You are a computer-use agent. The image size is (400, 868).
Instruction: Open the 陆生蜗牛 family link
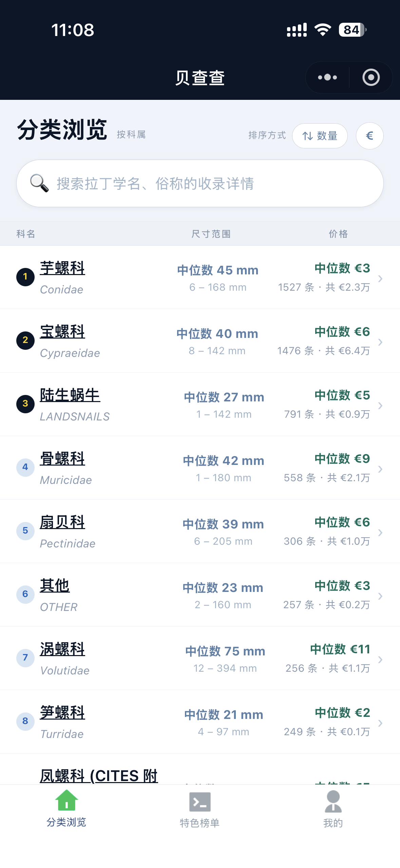tap(70, 395)
